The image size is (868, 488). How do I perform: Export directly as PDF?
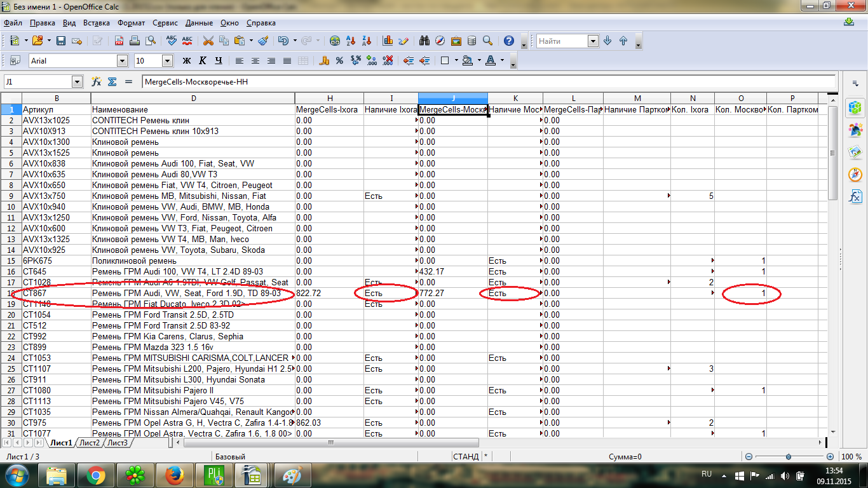tap(119, 41)
